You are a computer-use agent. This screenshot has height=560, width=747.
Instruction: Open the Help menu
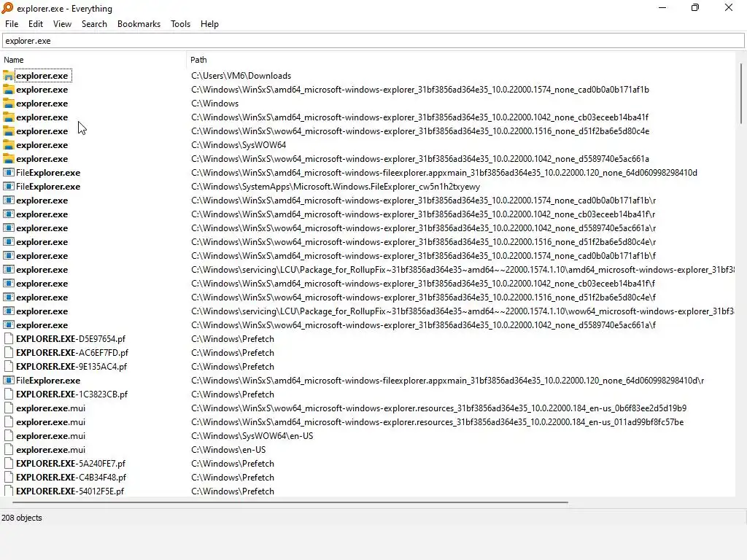pyautogui.click(x=209, y=24)
